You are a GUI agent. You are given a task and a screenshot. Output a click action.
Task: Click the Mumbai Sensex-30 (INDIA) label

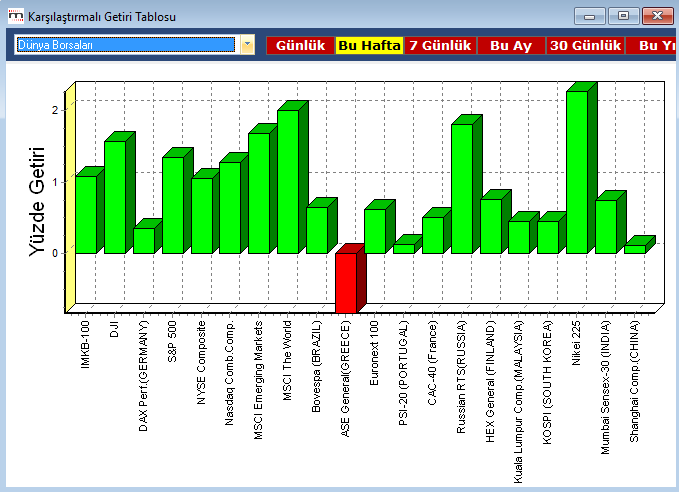pyautogui.click(x=605, y=387)
